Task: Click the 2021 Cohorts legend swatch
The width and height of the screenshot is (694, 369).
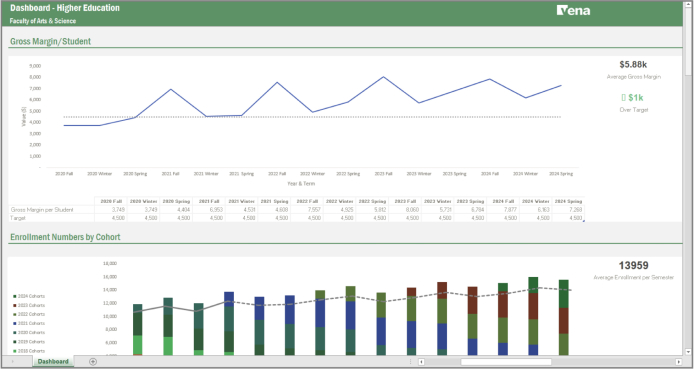Action: click(15, 323)
